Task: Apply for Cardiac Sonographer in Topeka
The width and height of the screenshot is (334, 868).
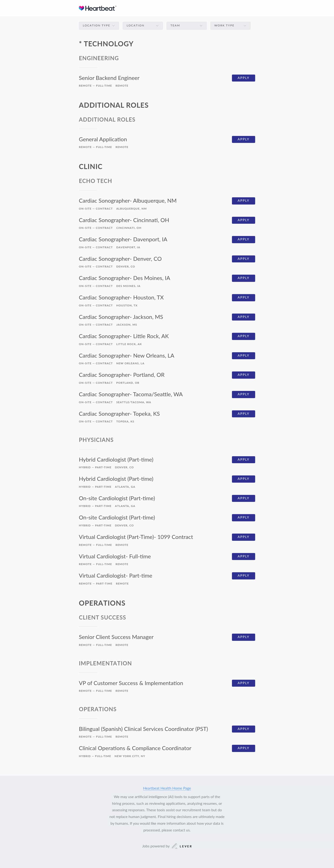Action: coord(243,414)
